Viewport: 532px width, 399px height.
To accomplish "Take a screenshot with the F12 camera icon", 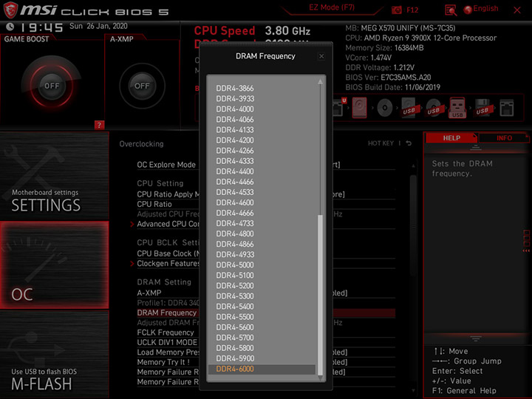I will [396, 10].
